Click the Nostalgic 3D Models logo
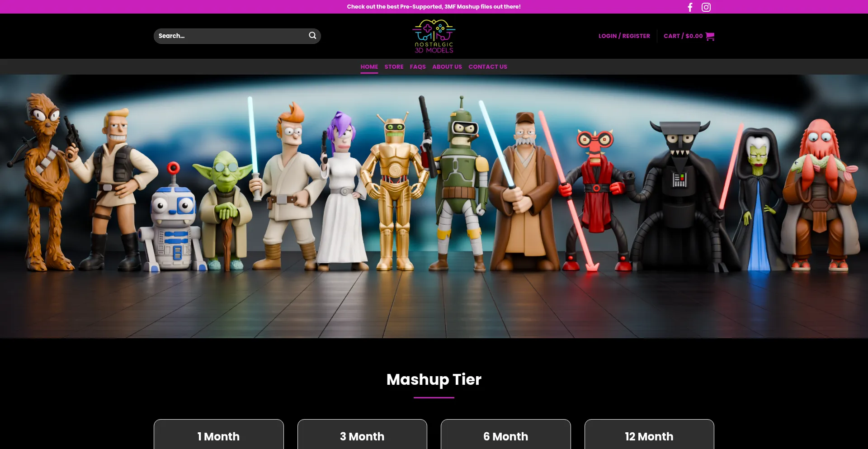 (434, 36)
